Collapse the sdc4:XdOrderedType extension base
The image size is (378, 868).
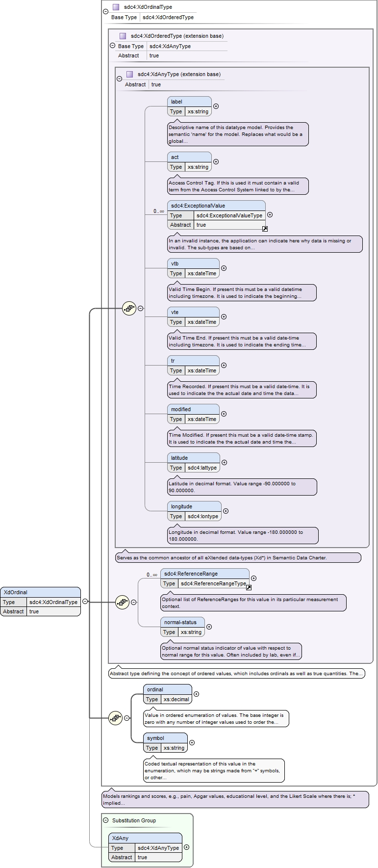(113, 46)
